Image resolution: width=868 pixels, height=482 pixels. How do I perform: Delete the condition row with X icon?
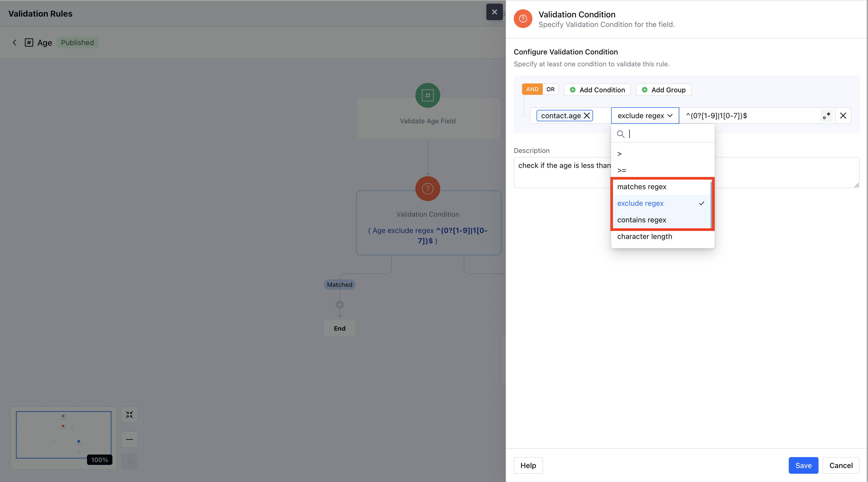pos(843,116)
